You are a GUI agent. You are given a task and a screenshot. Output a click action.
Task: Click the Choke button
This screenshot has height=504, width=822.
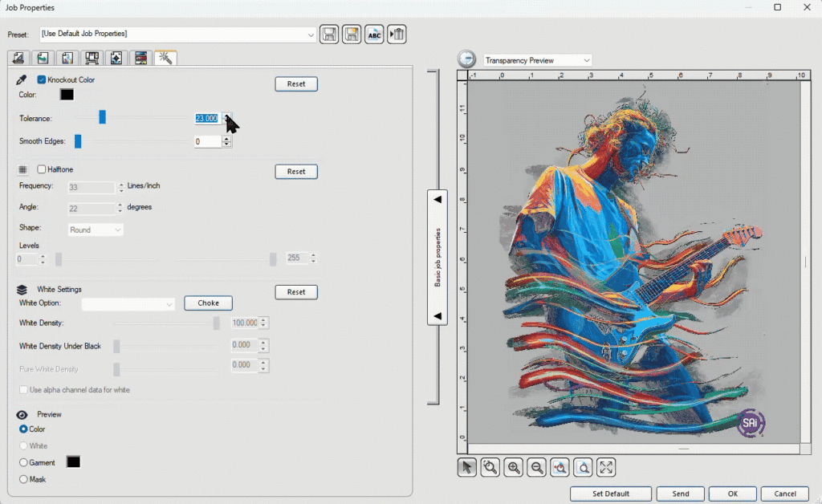[208, 303]
